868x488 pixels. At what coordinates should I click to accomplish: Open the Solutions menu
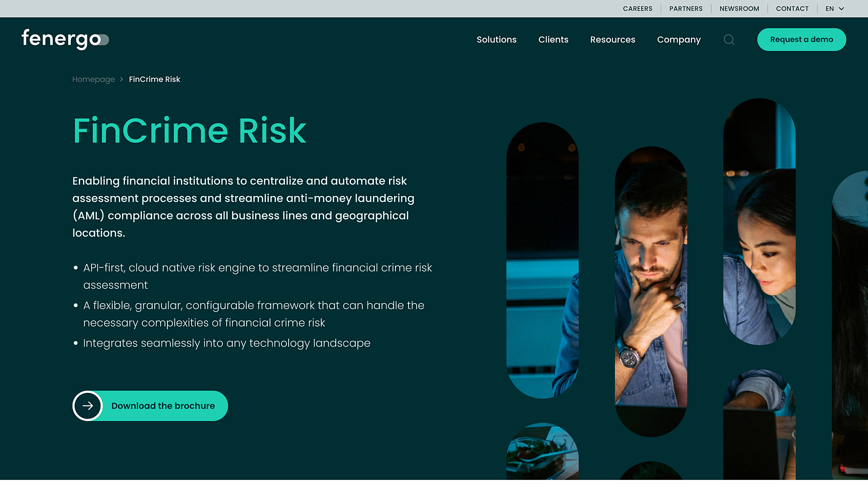496,39
